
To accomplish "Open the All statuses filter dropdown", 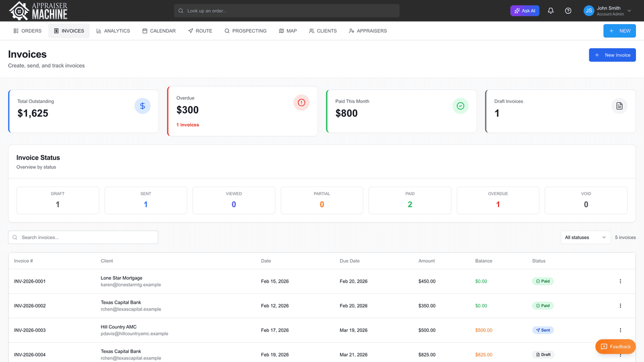I will (x=586, y=237).
